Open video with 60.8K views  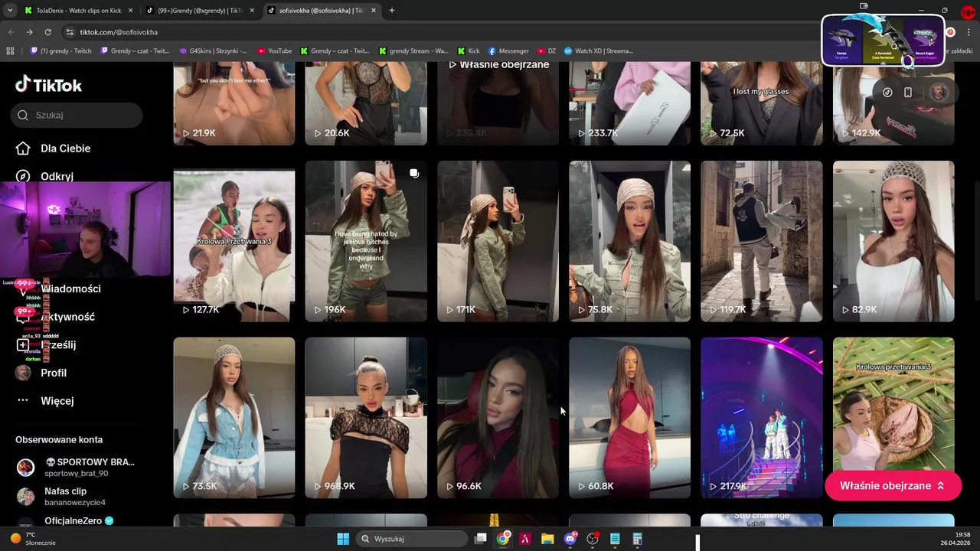coord(629,418)
